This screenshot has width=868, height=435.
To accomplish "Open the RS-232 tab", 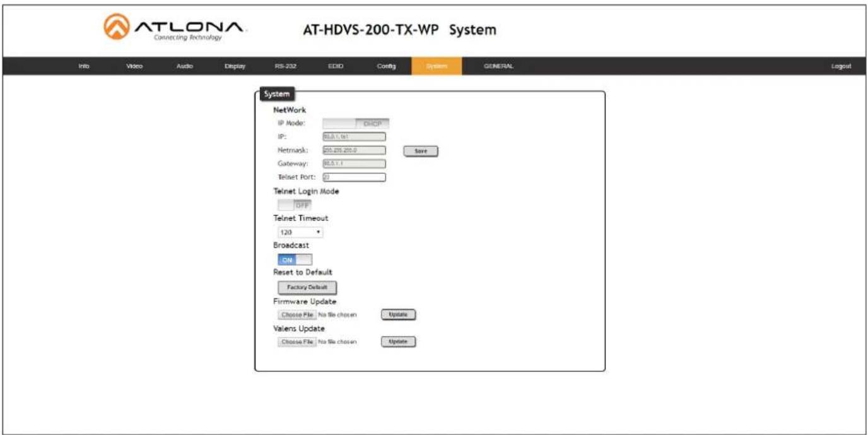I will coord(285,66).
